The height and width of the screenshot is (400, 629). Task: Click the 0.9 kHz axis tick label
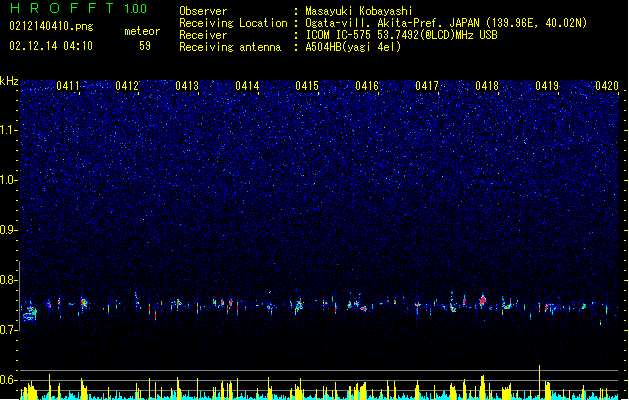pos(8,230)
